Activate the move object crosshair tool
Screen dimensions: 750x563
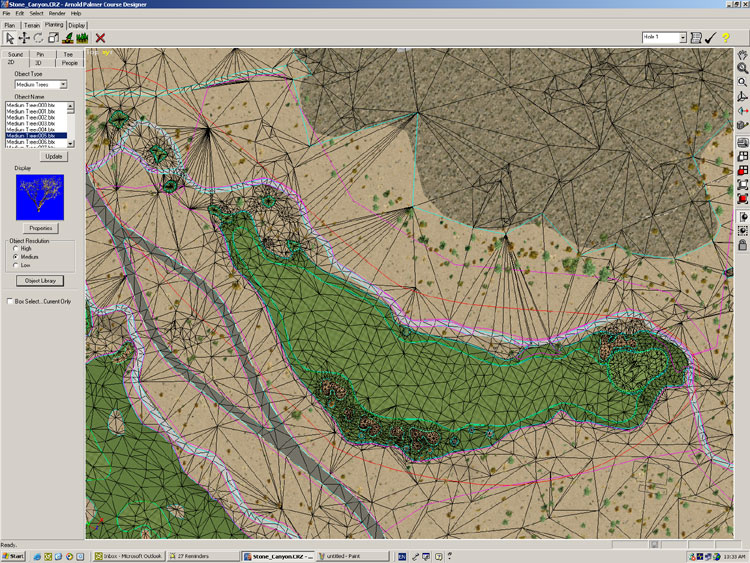(24, 37)
